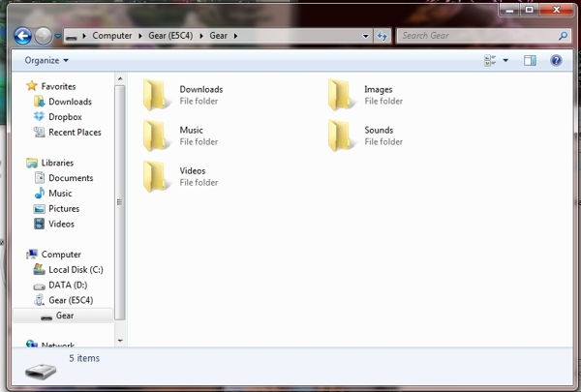The height and width of the screenshot is (392, 581).
Task: Expand the view options dropdown arrow
Action: [x=505, y=60]
